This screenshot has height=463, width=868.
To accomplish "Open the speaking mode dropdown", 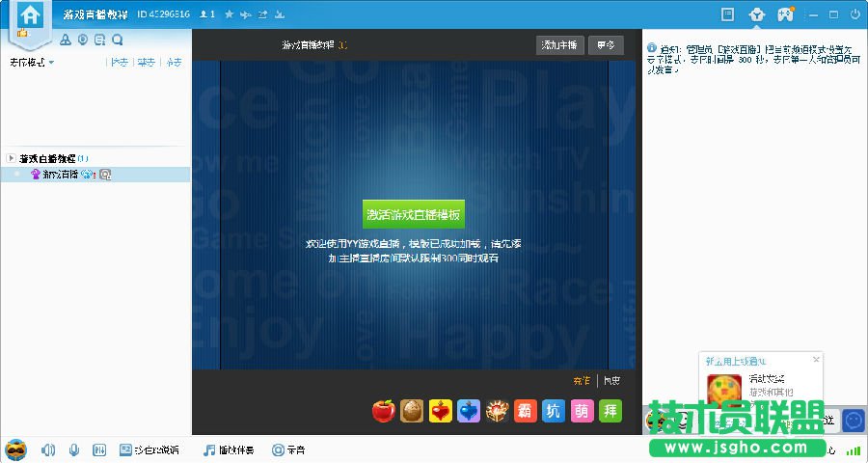I will (32, 62).
